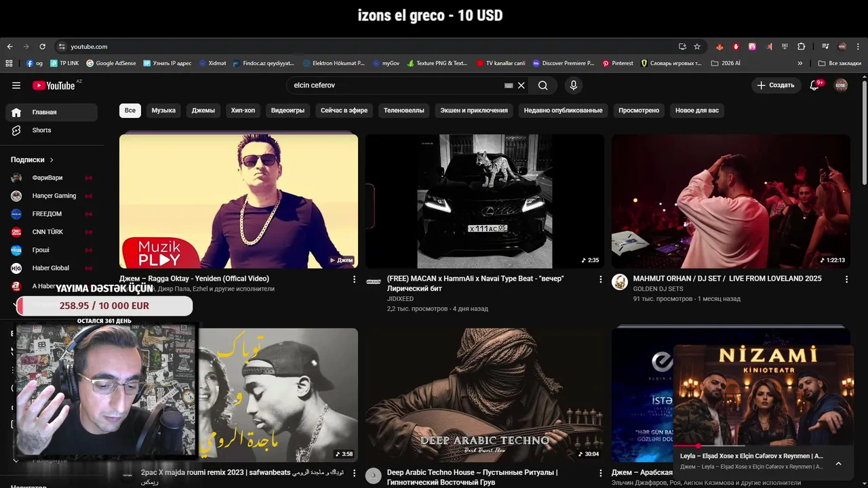Expand the Подписки subscriptions section
868x488 pixels.
tap(32, 160)
